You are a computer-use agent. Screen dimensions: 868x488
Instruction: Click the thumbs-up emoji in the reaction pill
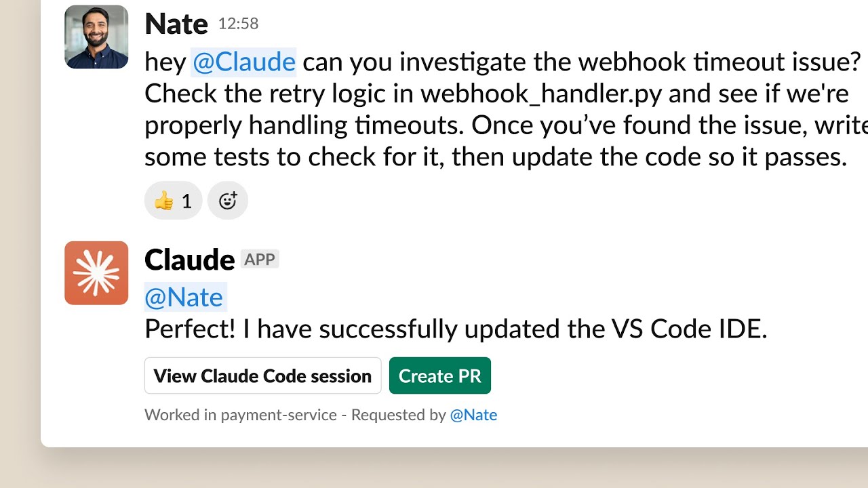[x=163, y=200]
